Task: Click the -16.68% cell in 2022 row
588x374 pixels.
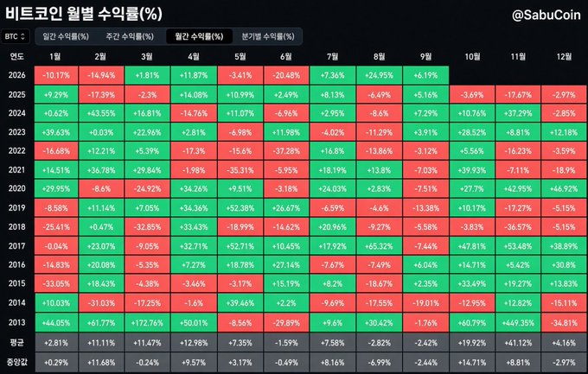Action: [x=56, y=151]
